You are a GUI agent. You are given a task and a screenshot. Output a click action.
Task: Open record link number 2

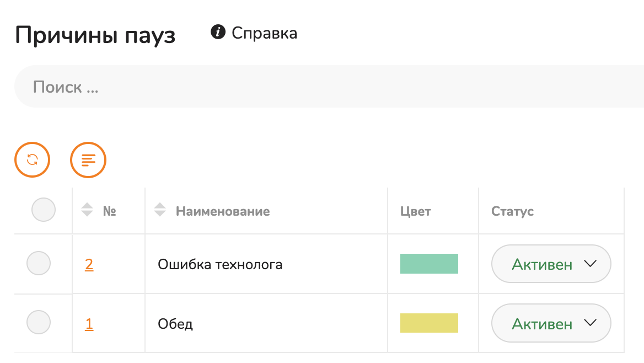pos(89,264)
